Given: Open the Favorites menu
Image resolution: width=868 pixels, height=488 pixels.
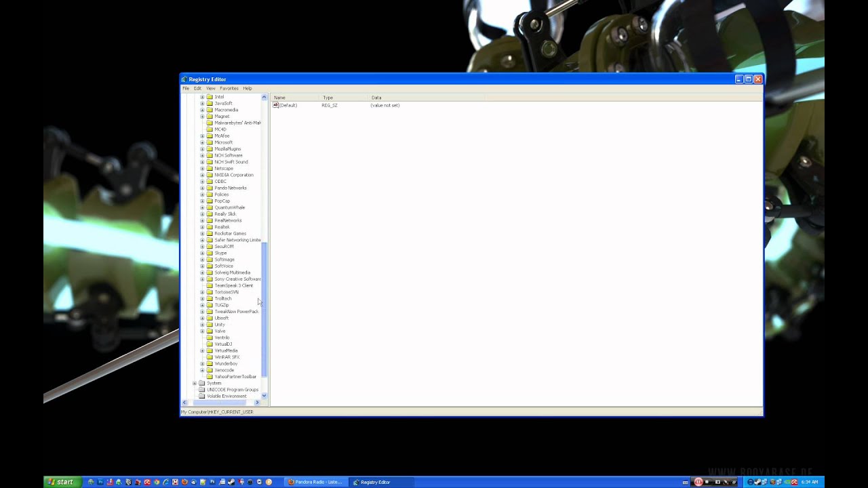Looking at the screenshot, I should [x=229, y=89].
